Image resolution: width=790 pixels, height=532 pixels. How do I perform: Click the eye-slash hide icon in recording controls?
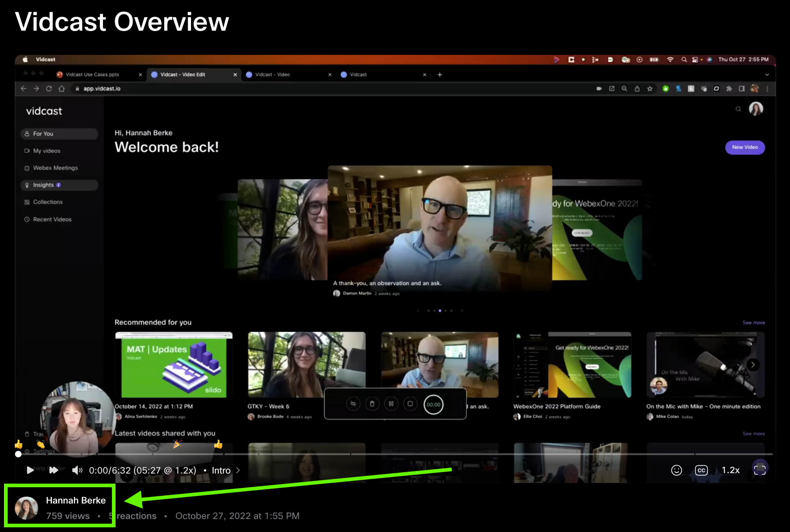[x=353, y=404]
